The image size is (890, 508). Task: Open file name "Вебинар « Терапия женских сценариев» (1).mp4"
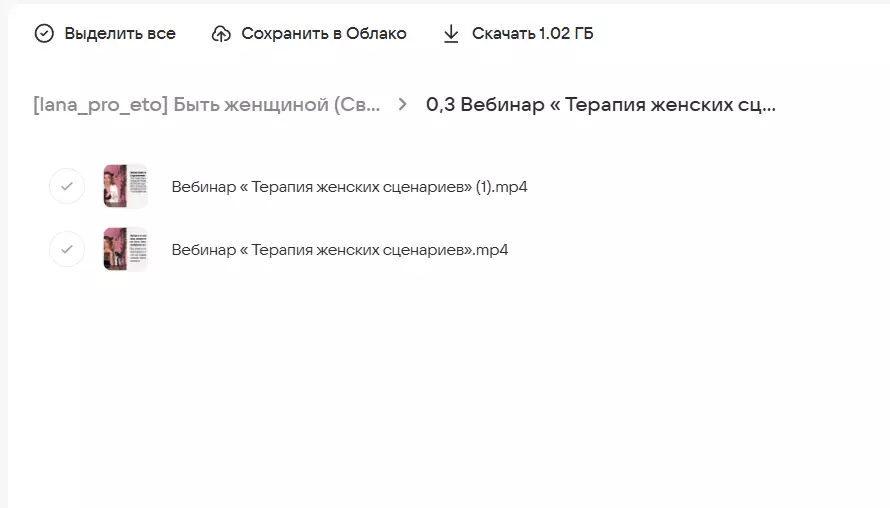pyautogui.click(x=349, y=187)
